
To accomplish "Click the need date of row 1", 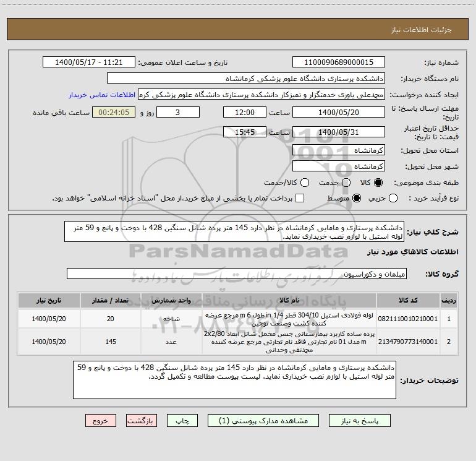I will [x=49, y=319].
